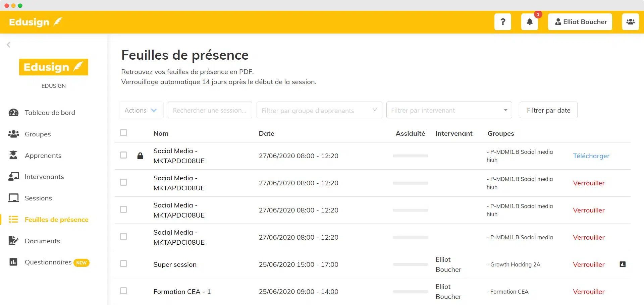
Task: Click the 25/06/2020 09:00 - 14:00 date
Action: (x=299, y=292)
